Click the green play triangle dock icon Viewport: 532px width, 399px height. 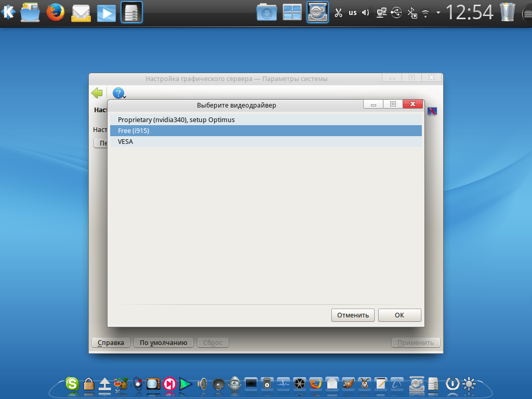click(185, 384)
